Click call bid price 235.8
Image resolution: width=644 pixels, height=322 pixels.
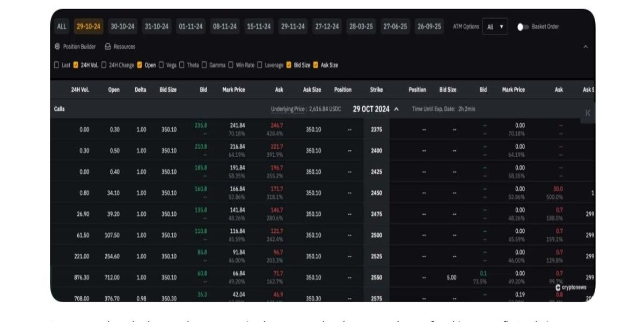[x=201, y=125]
